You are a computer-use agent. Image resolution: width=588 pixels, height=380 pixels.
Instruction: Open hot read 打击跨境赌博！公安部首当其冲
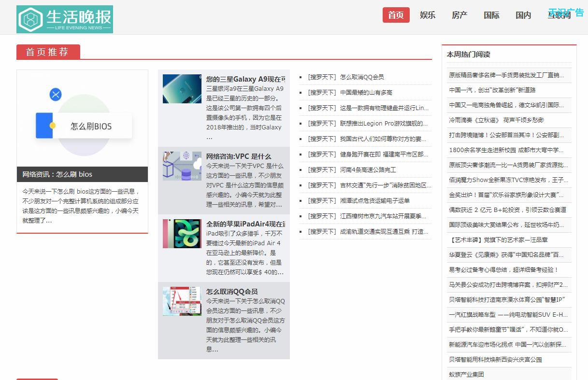tap(506, 135)
